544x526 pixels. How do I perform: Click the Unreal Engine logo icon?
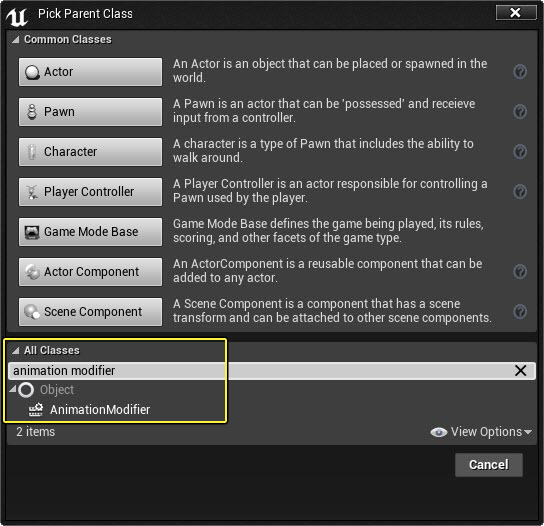click(x=17, y=16)
